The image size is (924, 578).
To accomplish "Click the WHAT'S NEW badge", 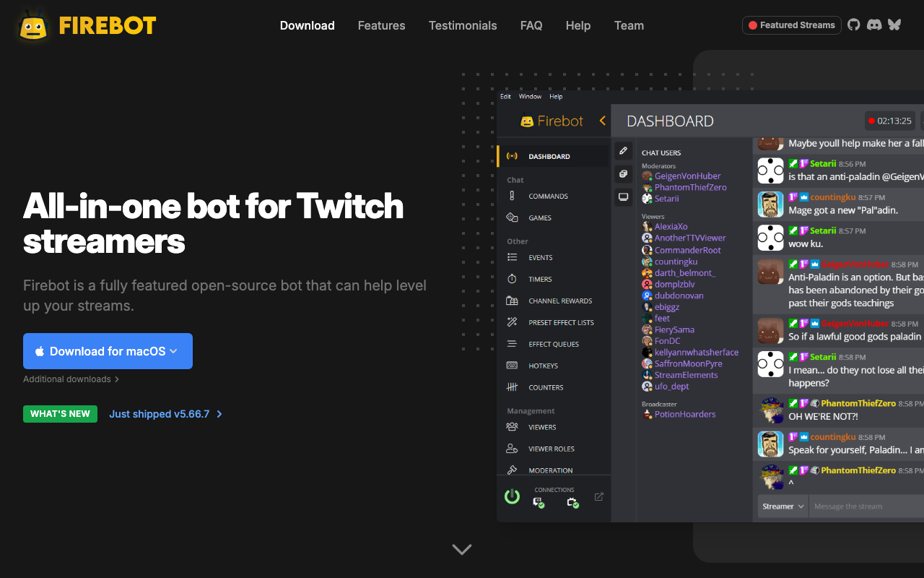I will [x=60, y=414].
